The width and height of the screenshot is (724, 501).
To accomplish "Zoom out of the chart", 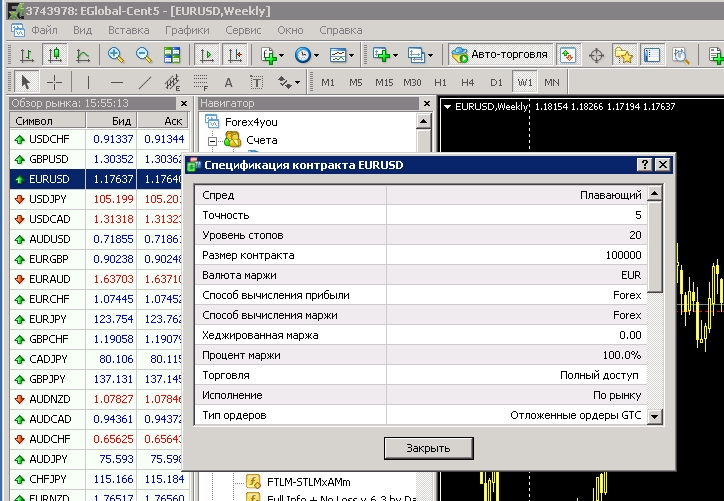I will pos(144,55).
